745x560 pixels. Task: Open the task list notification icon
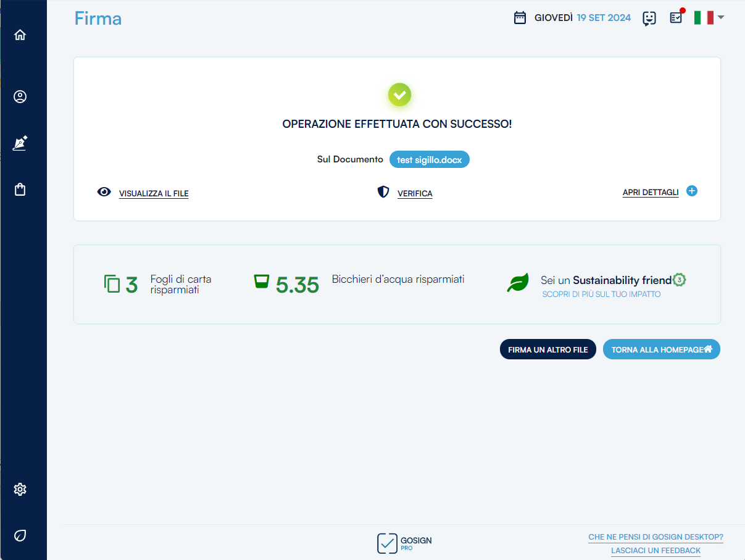click(676, 18)
